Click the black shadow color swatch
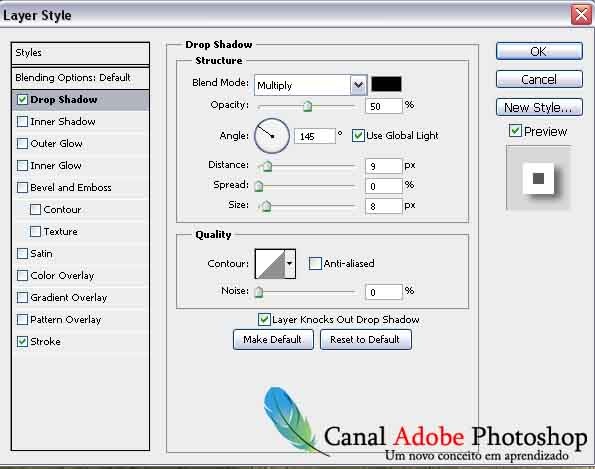This screenshot has width=595, height=469. tap(386, 84)
